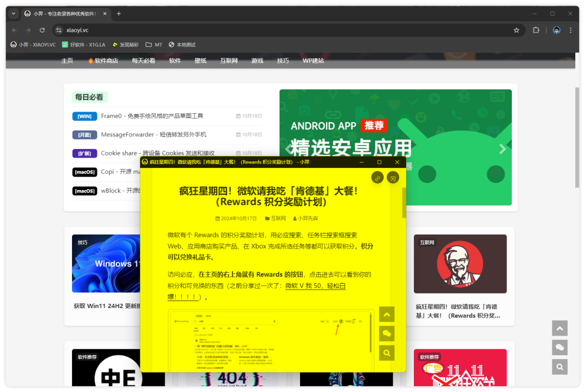Screen dimensions: 585x392
Task: Open 游戏 navigation item
Action: click(257, 61)
